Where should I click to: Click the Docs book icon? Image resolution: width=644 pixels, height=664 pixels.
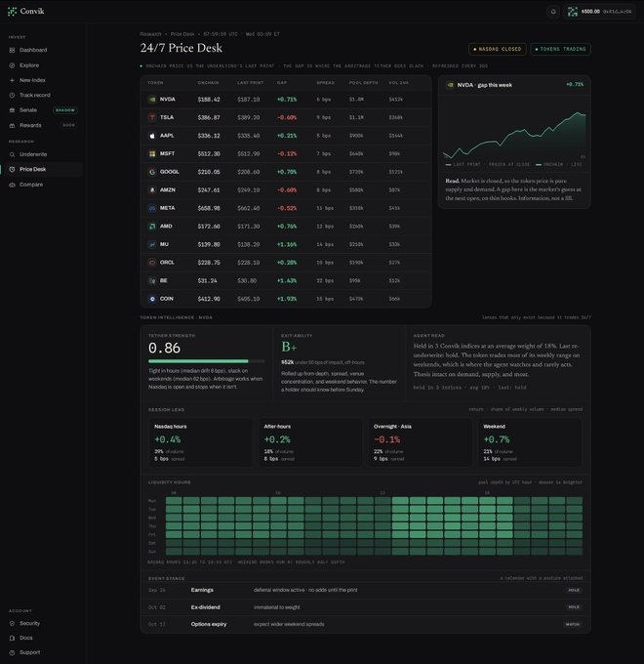(12, 638)
